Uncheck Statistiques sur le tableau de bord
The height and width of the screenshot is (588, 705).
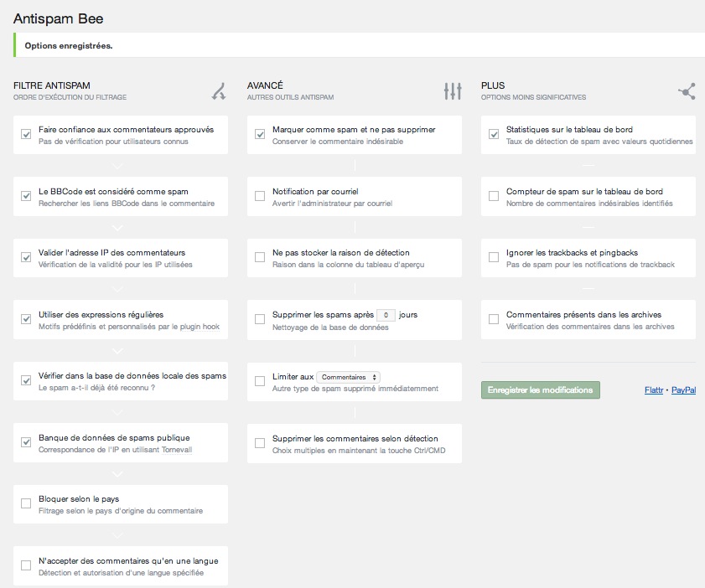coord(494,134)
